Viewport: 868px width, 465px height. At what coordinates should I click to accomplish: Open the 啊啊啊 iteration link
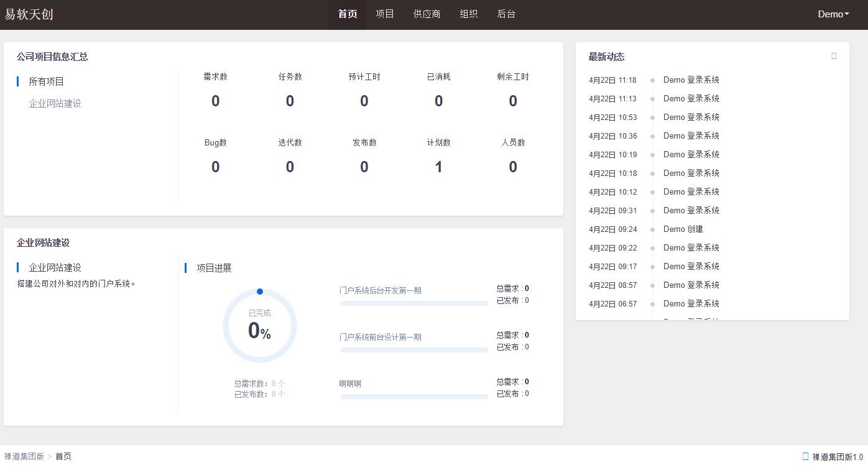point(350,384)
